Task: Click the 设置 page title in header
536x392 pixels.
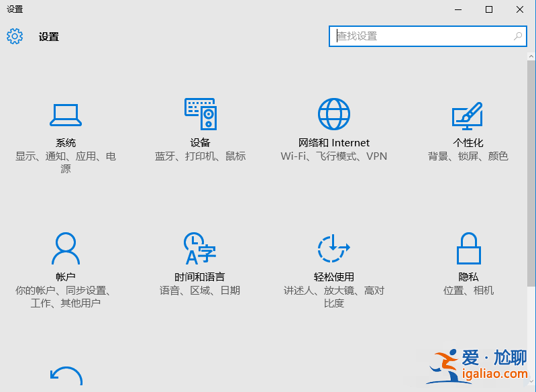Action: coord(49,37)
